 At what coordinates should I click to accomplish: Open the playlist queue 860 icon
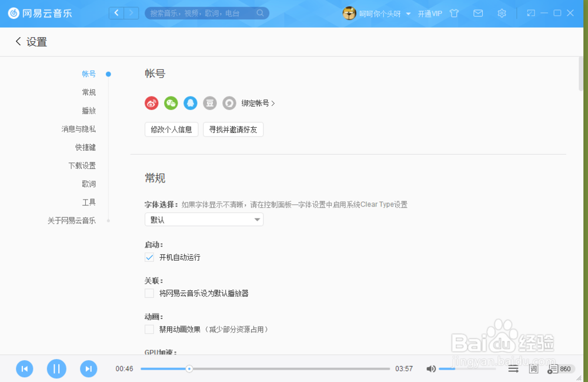[x=559, y=369]
